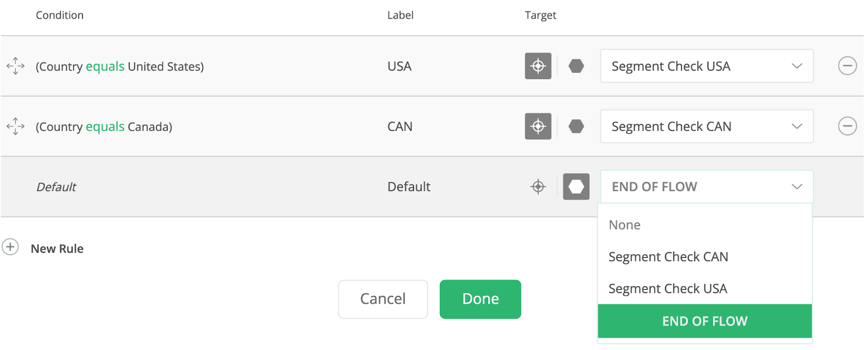Click the drag handle for Canada rule
This screenshot has width=868, height=350.
coord(16,126)
